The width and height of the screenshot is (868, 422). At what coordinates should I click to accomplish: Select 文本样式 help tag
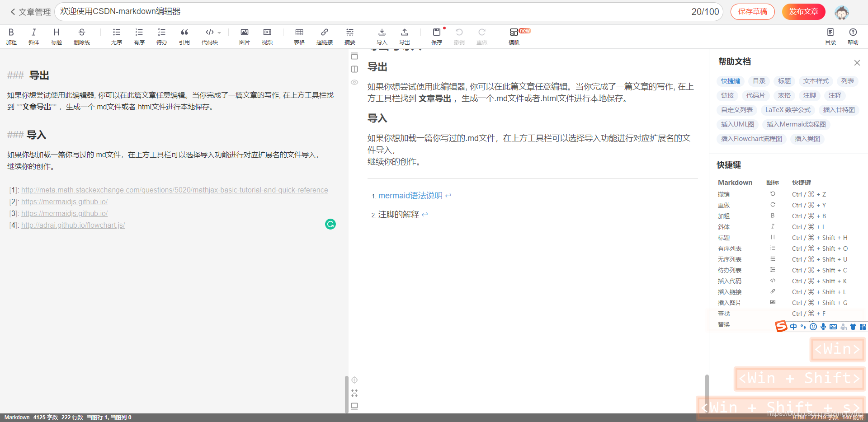click(x=816, y=81)
